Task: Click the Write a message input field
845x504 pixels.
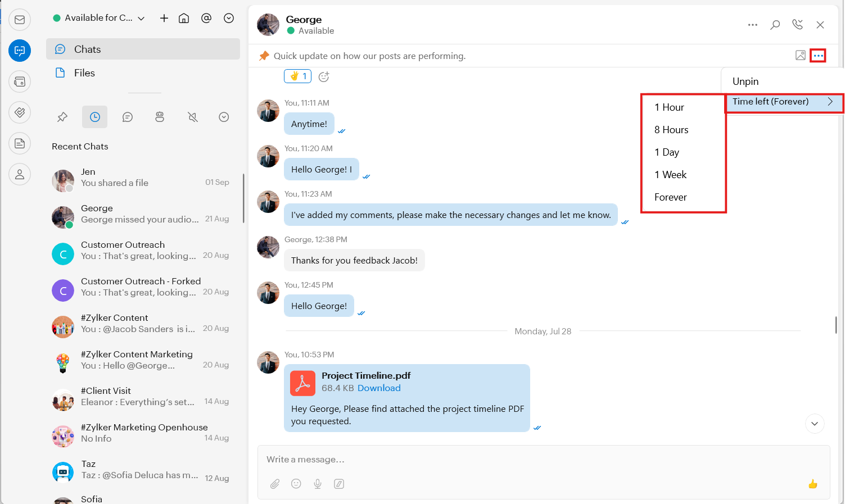Action: (x=544, y=460)
